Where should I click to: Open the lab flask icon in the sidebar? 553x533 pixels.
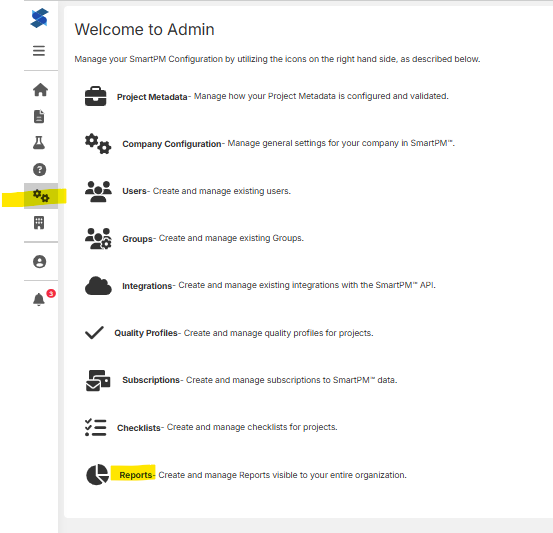point(39,143)
